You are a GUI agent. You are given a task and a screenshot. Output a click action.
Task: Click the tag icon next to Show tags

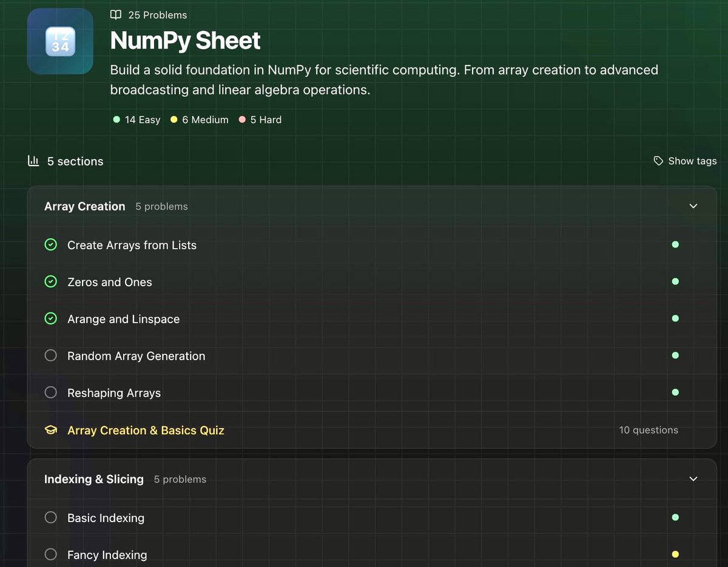(658, 161)
